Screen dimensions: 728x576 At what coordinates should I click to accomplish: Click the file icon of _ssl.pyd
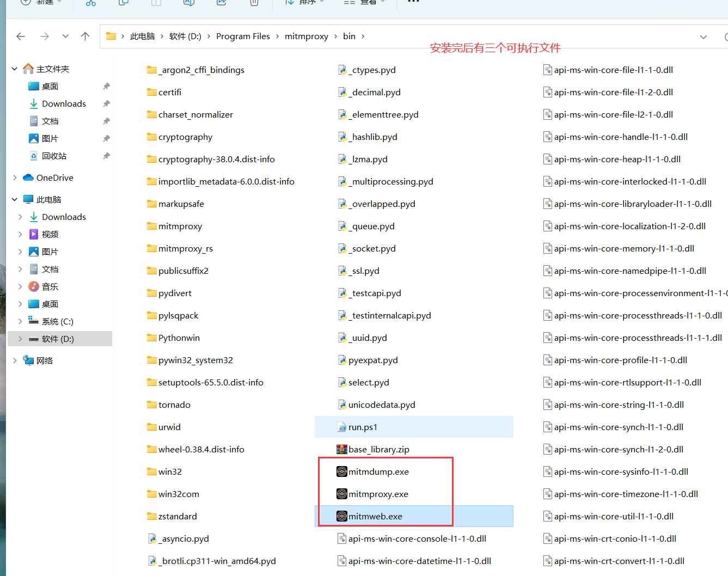click(342, 271)
